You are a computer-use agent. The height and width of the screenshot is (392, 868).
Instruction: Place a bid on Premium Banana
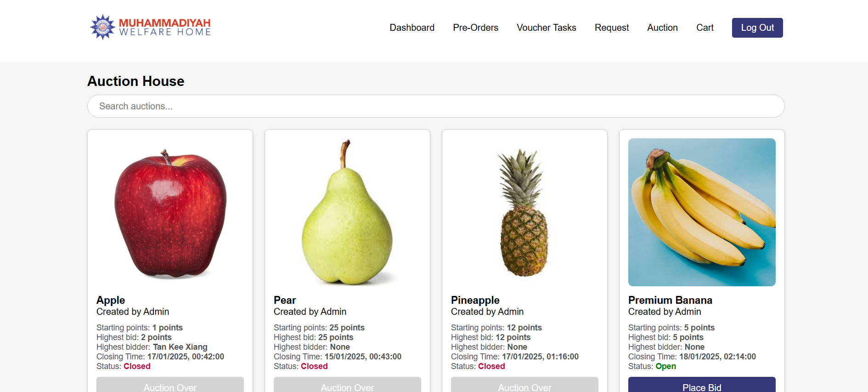(x=702, y=385)
